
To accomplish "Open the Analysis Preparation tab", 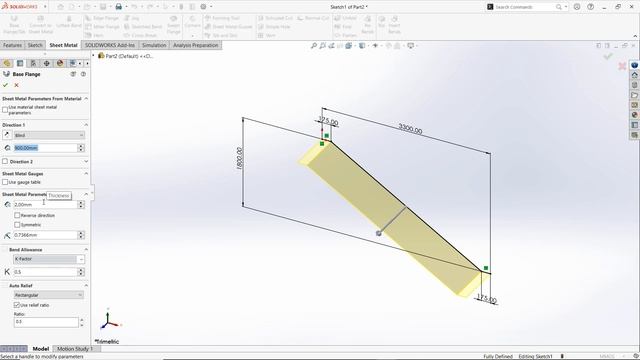I will (196, 45).
